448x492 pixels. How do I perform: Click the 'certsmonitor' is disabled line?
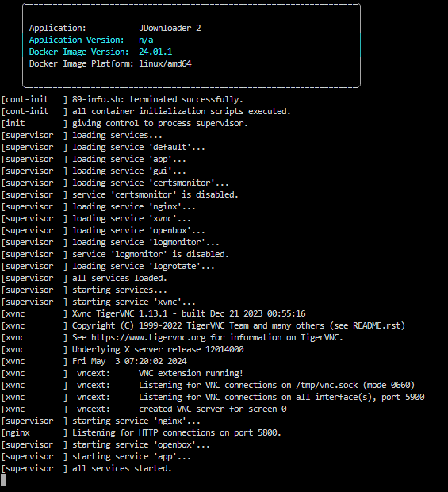(120, 195)
